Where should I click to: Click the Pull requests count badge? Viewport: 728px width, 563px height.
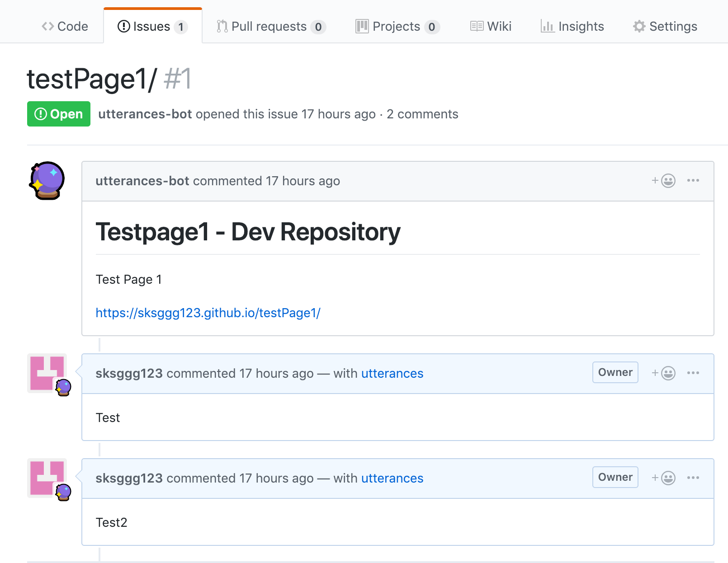[x=318, y=27]
